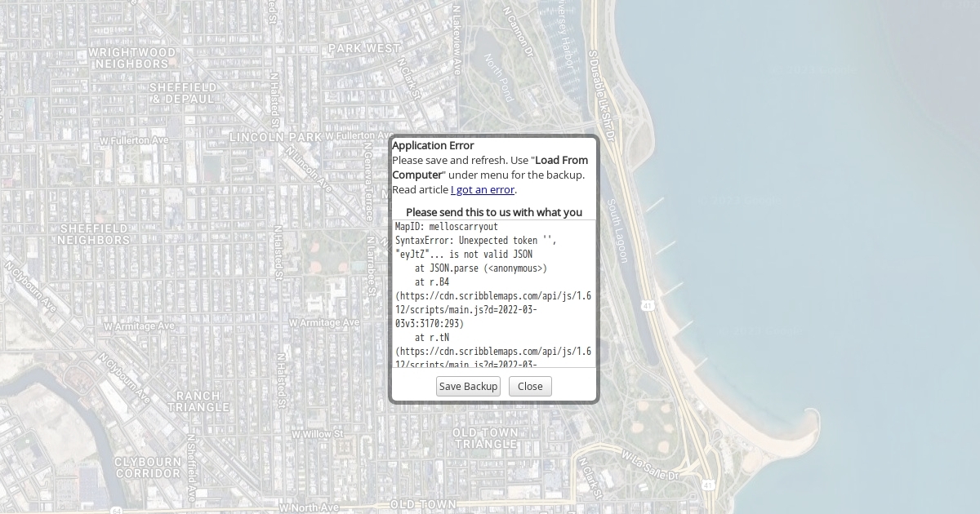Click the W Willow St street label
Screen dimensions: 980x514
(x=318, y=434)
